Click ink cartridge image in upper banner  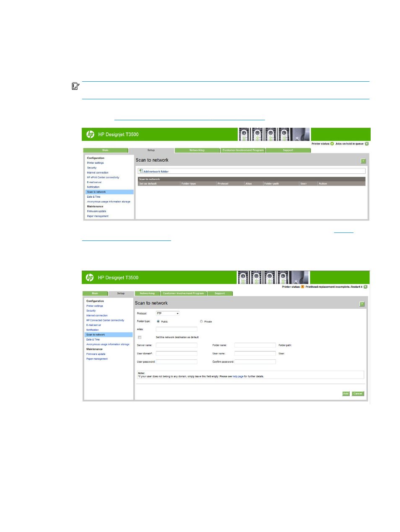(x=274, y=134)
